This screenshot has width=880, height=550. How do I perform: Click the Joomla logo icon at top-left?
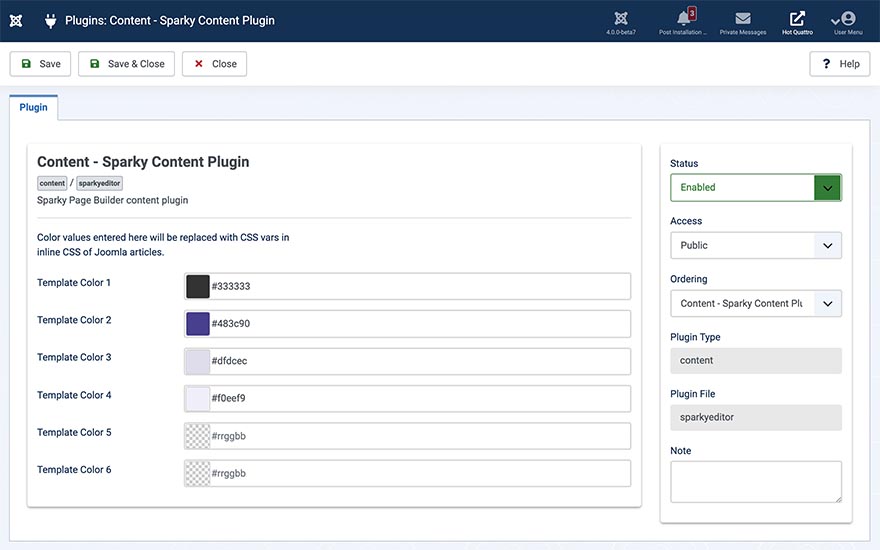(16, 21)
